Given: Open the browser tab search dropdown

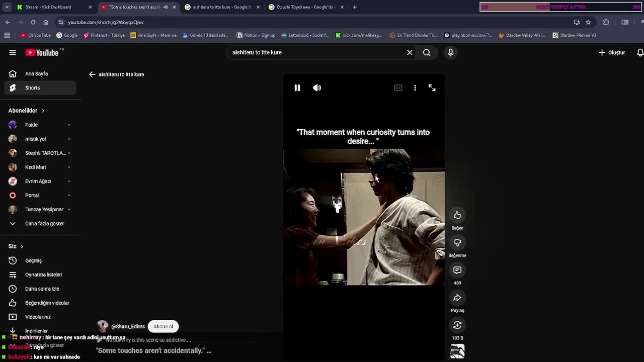Looking at the screenshot, I should point(7,7).
